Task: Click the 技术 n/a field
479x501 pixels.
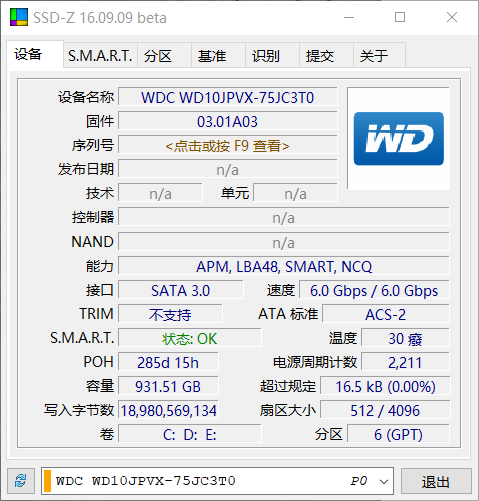Action: pyautogui.click(x=160, y=193)
